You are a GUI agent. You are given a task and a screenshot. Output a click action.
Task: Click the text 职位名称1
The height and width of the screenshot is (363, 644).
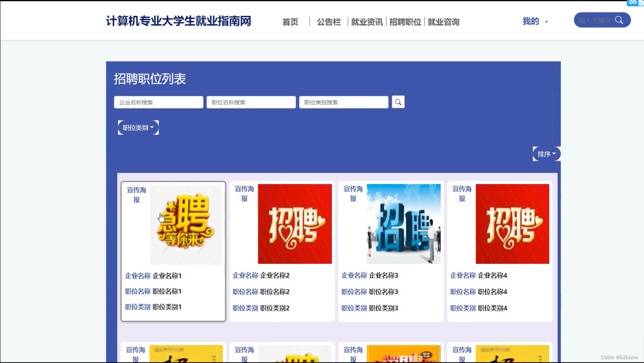[167, 291]
